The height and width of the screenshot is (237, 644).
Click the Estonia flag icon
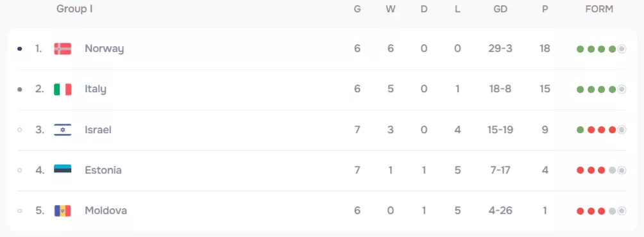(62, 170)
